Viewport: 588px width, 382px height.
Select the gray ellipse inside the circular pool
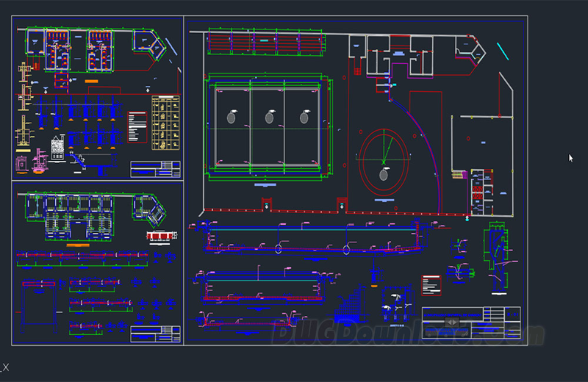click(x=383, y=175)
